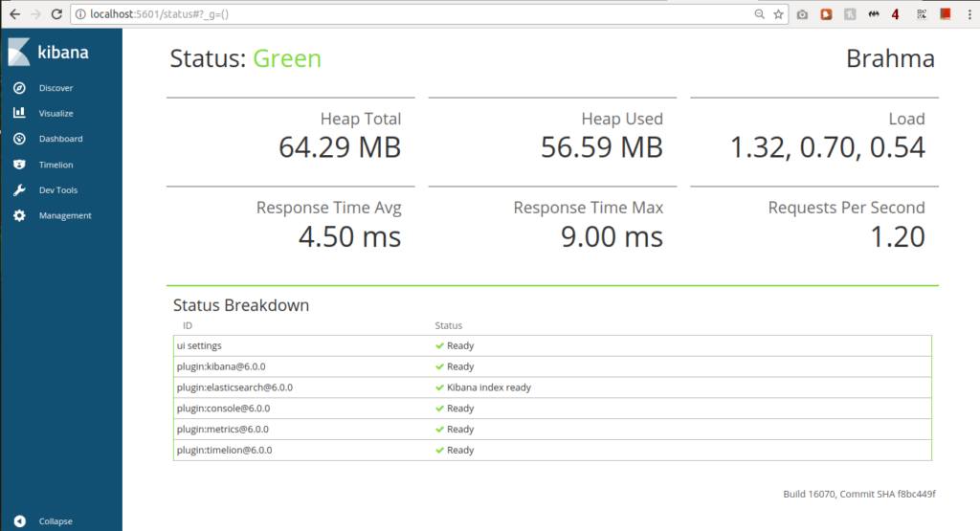Click Collapse text at sidebar bottom
Image resolution: width=980 pixels, height=531 pixels.
(x=56, y=521)
